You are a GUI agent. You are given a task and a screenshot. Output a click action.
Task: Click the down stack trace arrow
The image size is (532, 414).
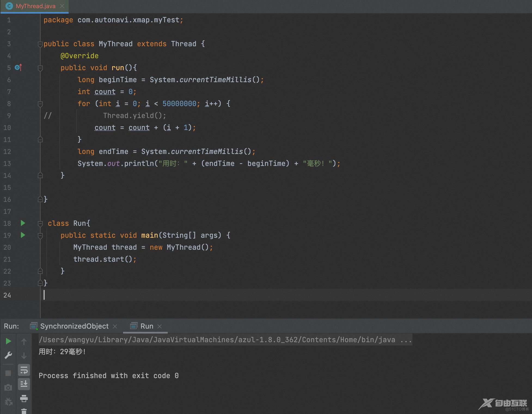tap(24, 356)
